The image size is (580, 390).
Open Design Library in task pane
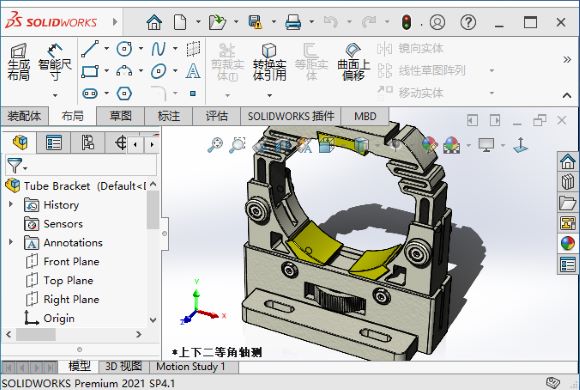point(568,182)
